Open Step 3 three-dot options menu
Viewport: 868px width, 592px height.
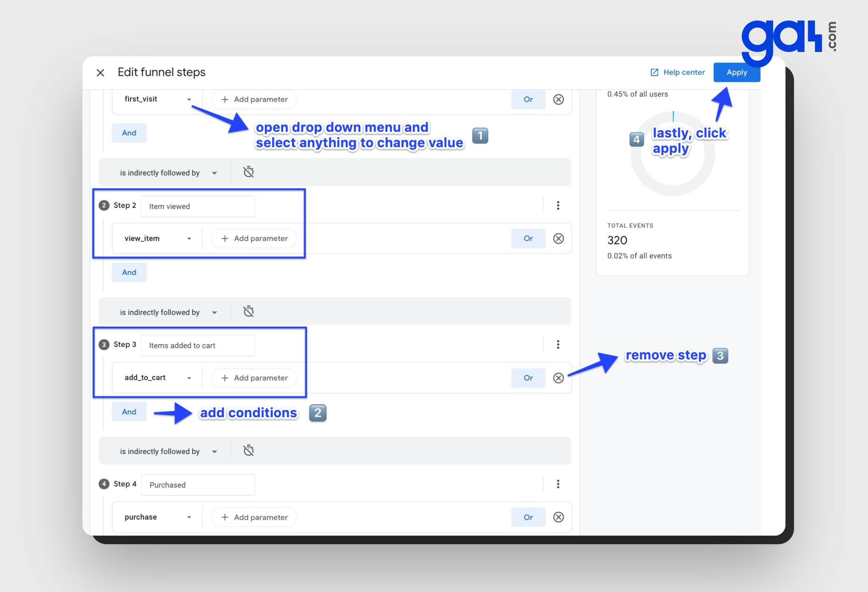558,345
